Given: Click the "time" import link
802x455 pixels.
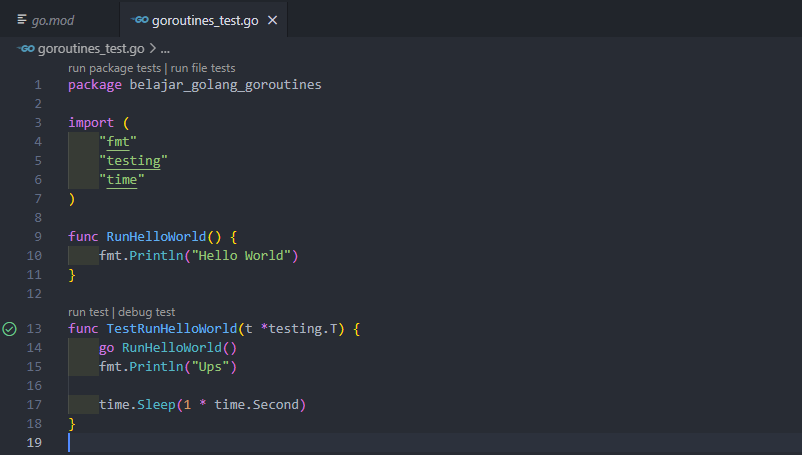Looking at the screenshot, I should (122, 179).
